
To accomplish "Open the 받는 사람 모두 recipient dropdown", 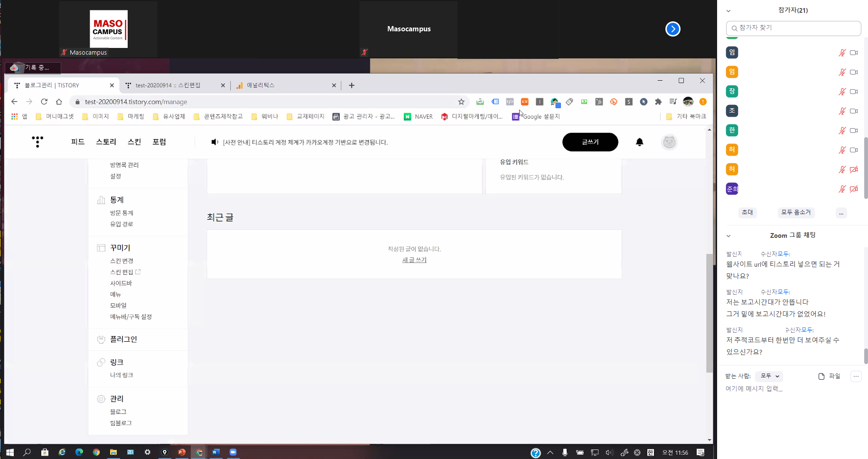I will click(x=769, y=376).
